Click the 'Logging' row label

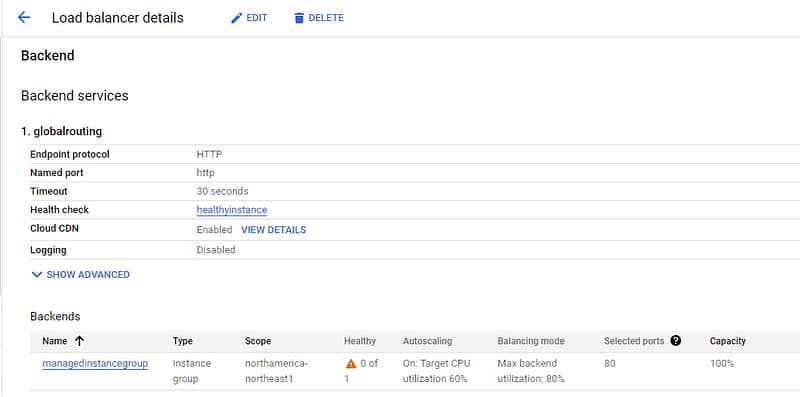(x=48, y=251)
